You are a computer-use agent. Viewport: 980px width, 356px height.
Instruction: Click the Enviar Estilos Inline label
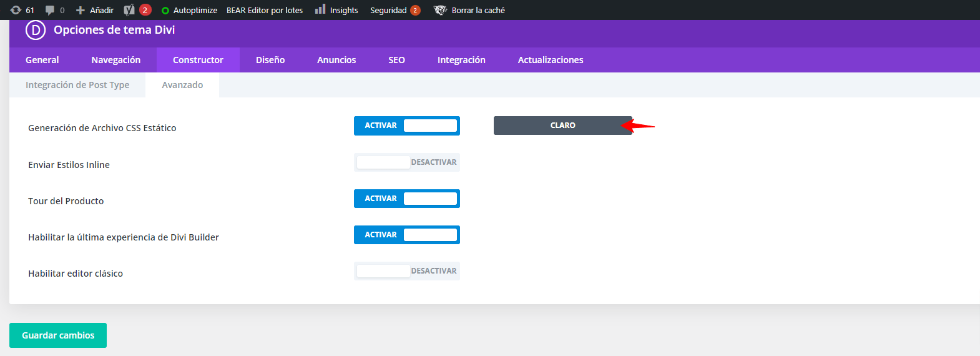69,165
